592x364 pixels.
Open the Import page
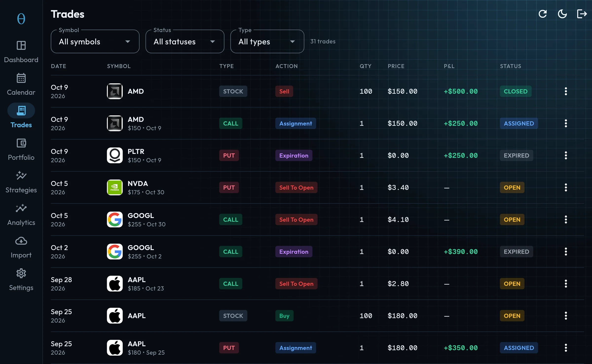pyautogui.click(x=21, y=247)
